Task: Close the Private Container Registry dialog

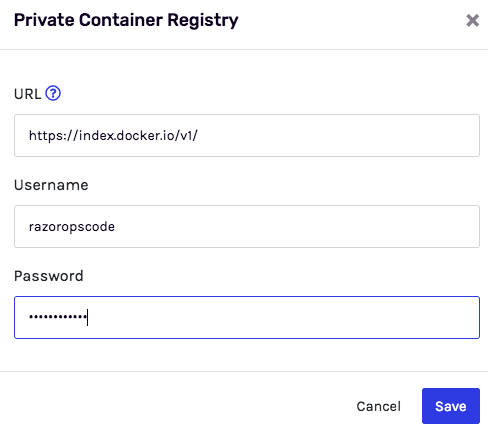Action: tap(472, 20)
